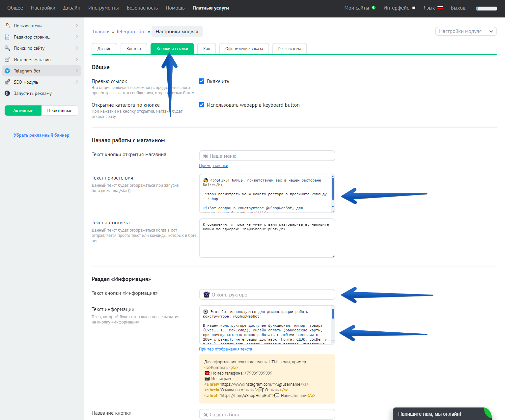Click the Telegram-бот paper plane icon
Viewport: 505px width, 420px height.
coord(7,71)
